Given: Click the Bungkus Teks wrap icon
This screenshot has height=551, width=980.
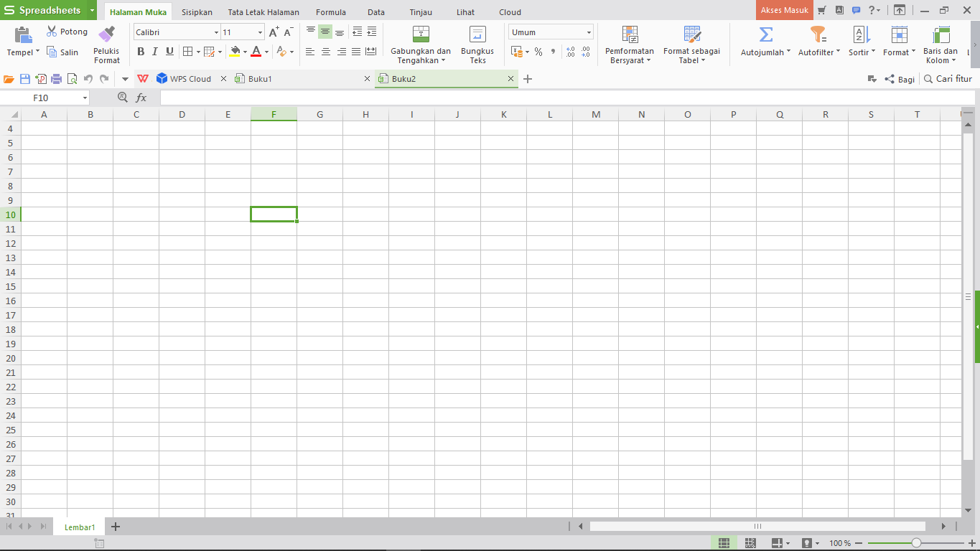Looking at the screenshot, I should click(477, 34).
